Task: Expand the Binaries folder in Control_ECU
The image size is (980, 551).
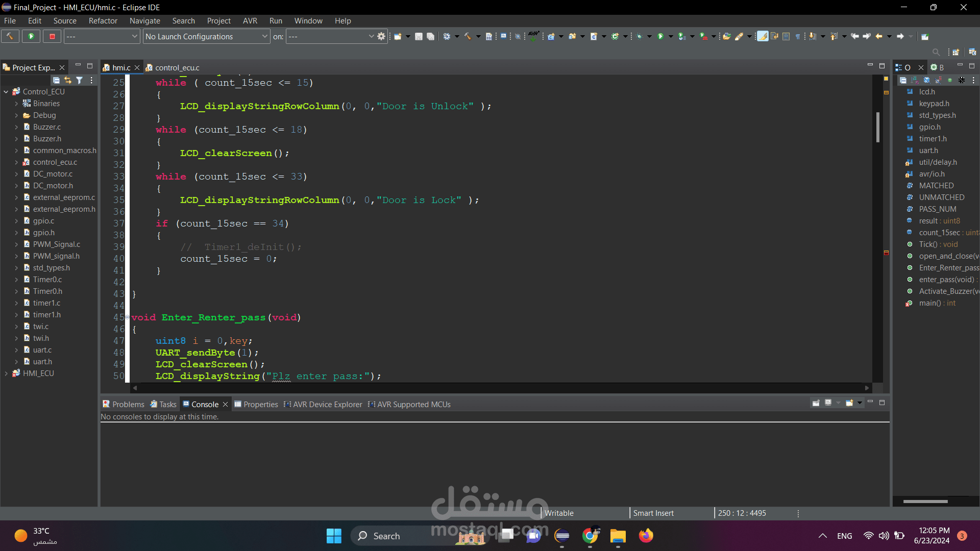Action: click(16, 104)
